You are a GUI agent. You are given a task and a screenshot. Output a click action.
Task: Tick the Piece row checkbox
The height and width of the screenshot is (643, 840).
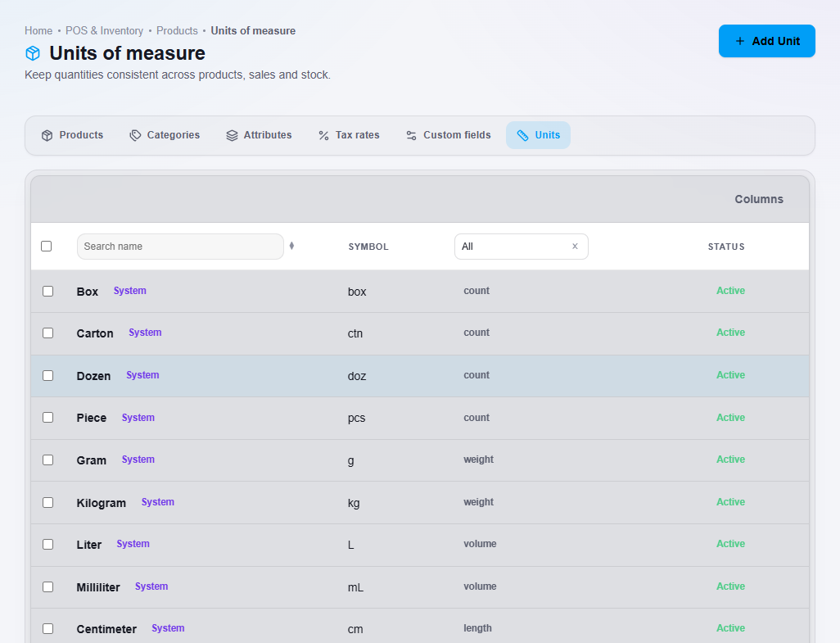coord(48,418)
